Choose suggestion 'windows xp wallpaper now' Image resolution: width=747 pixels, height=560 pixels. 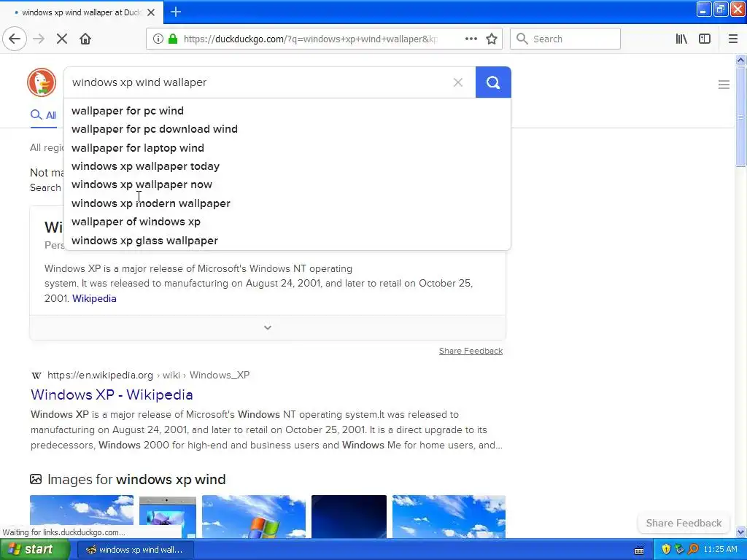[x=287, y=184]
